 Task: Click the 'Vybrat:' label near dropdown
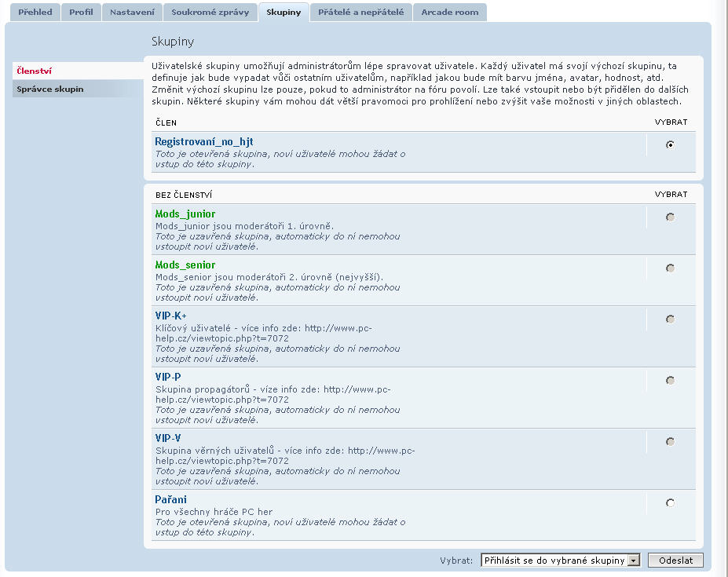coord(456,561)
